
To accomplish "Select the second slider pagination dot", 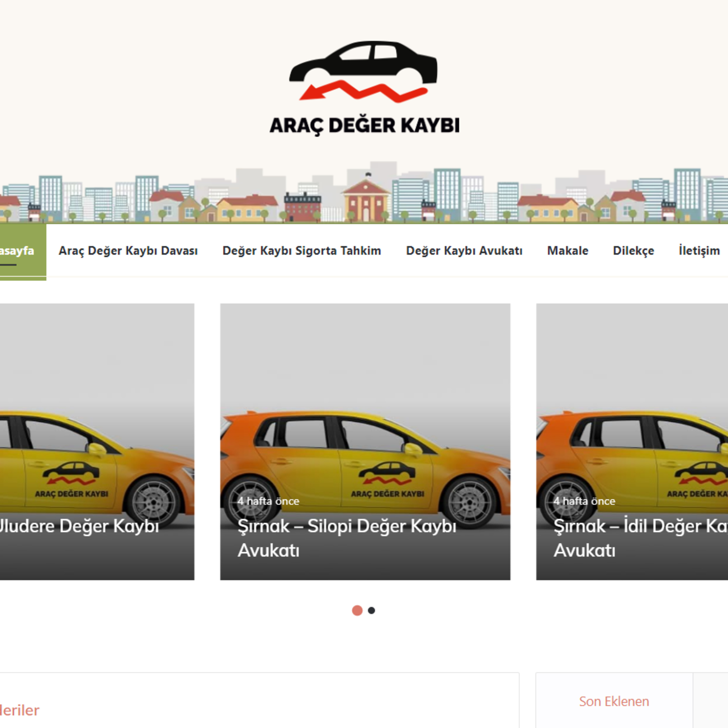I will [371, 611].
